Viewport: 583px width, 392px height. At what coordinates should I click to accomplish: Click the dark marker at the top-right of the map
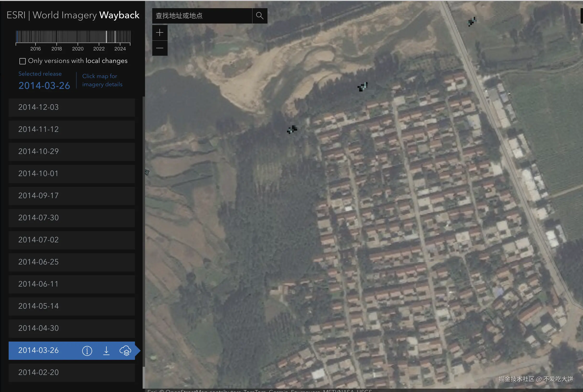coord(472,22)
